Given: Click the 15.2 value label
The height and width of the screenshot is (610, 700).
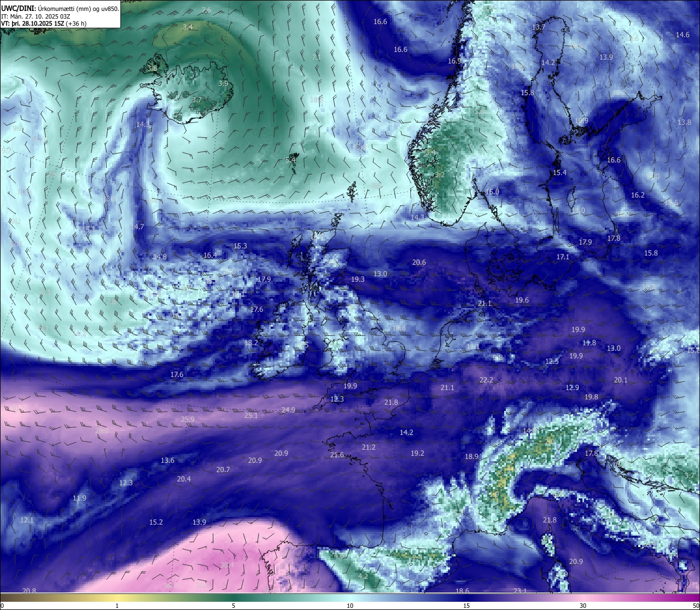Looking at the screenshot, I should (156, 522).
